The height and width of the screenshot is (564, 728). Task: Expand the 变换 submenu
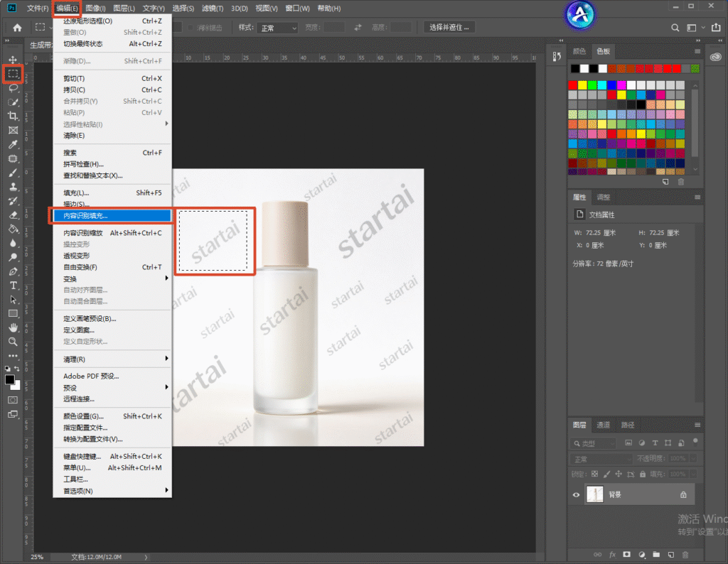(x=112, y=278)
